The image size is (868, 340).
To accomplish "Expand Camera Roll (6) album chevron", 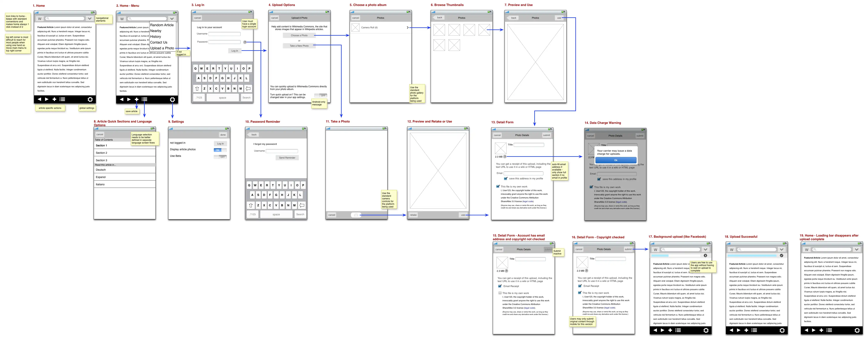I will 407,28.
